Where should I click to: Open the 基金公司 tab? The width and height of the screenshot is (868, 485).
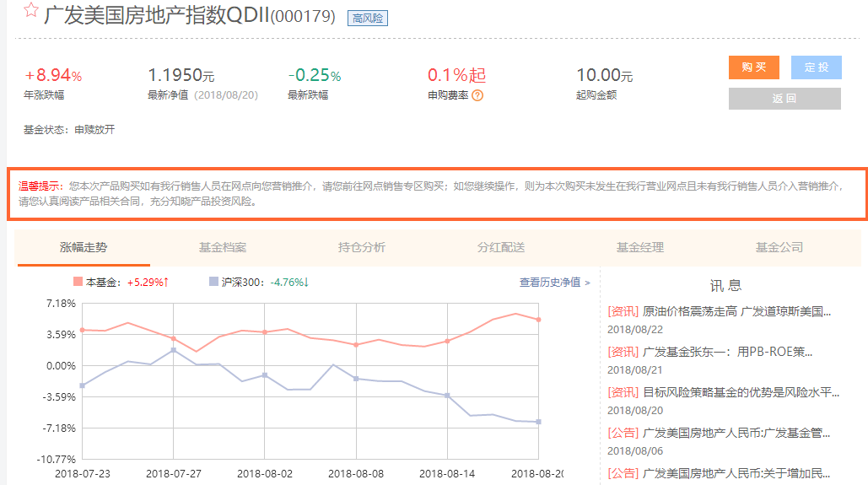pyautogui.click(x=779, y=247)
